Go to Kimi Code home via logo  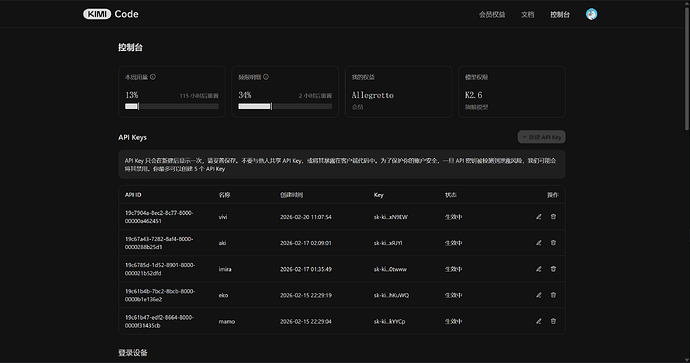click(x=111, y=14)
